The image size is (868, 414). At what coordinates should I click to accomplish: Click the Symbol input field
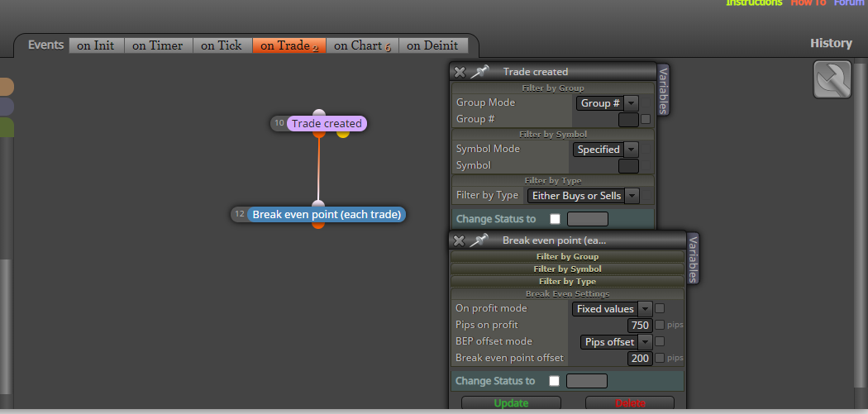point(628,165)
